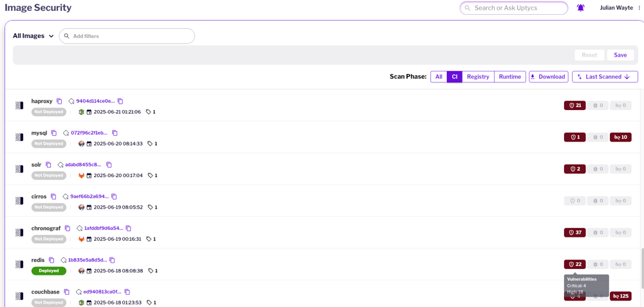Open the notifications bell icon
This screenshot has width=644, height=307.
click(x=580, y=8)
